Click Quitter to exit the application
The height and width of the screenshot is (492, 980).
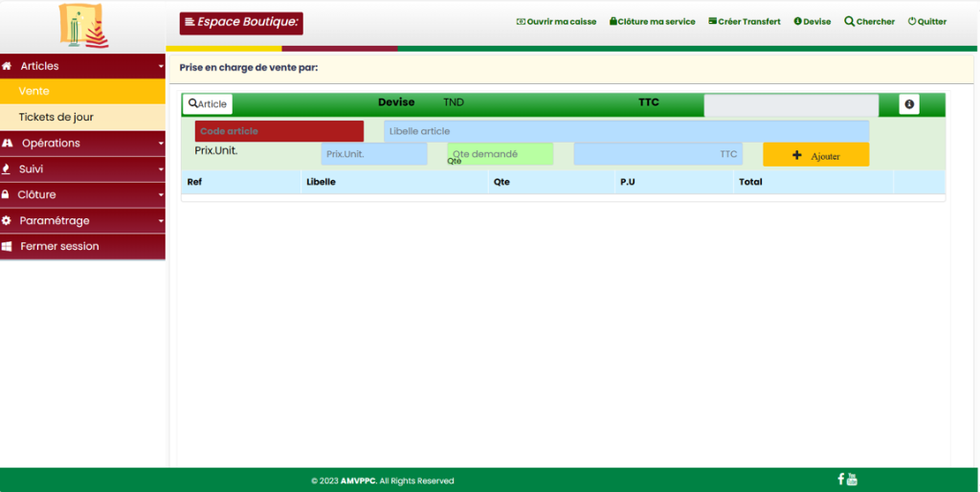(927, 21)
